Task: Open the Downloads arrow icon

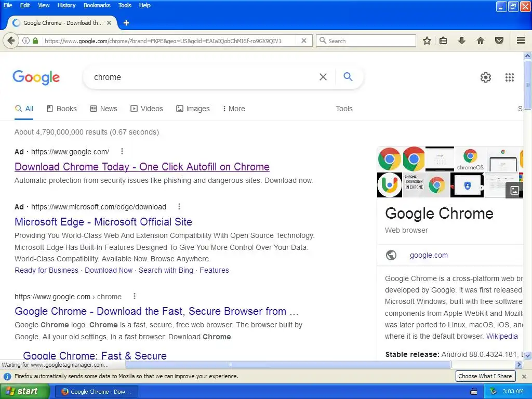Action: point(461,41)
